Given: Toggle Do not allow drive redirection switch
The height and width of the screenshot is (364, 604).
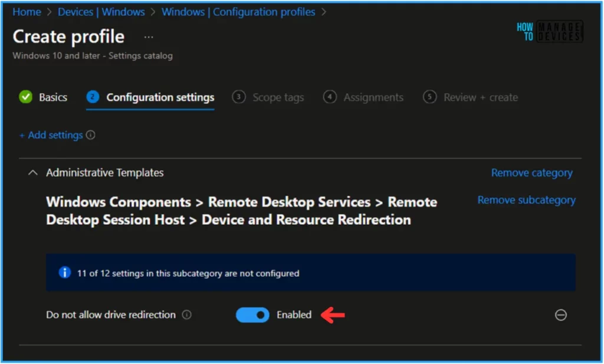Looking at the screenshot, I should (252, 314).
